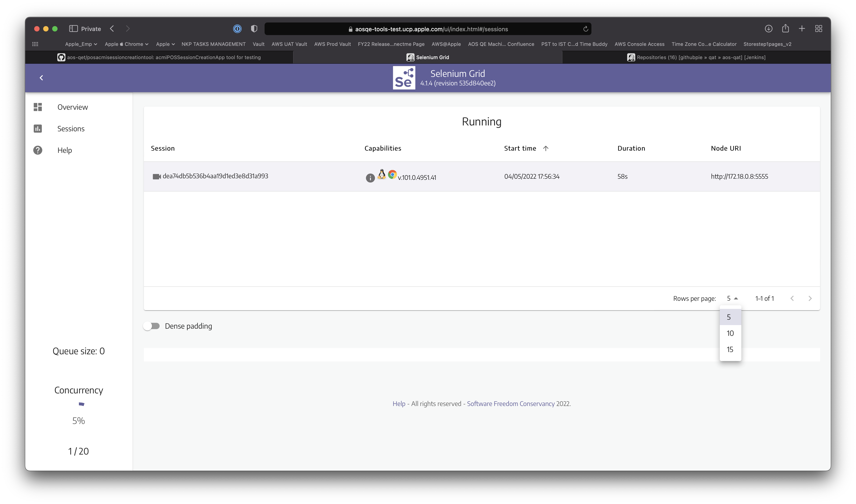856x504 pixels.
Task: Open the session capabilities info icon
Action: (370, 178)
